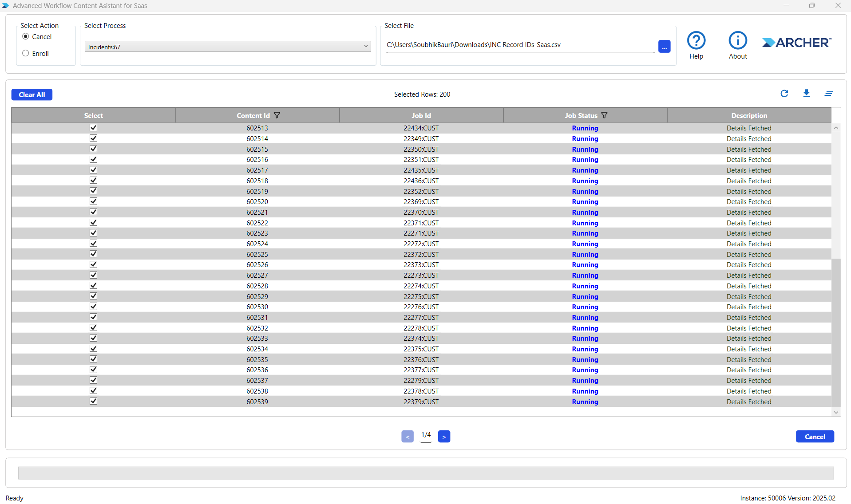The height and width of the screenshot is (504, 851).
Task: Click the blue Cancel button at bottom right
Action: 815,437
